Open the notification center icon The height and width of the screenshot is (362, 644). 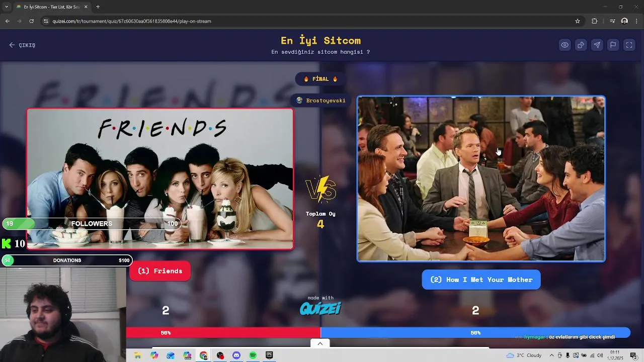pyautogui.click(x=633, y=355)
